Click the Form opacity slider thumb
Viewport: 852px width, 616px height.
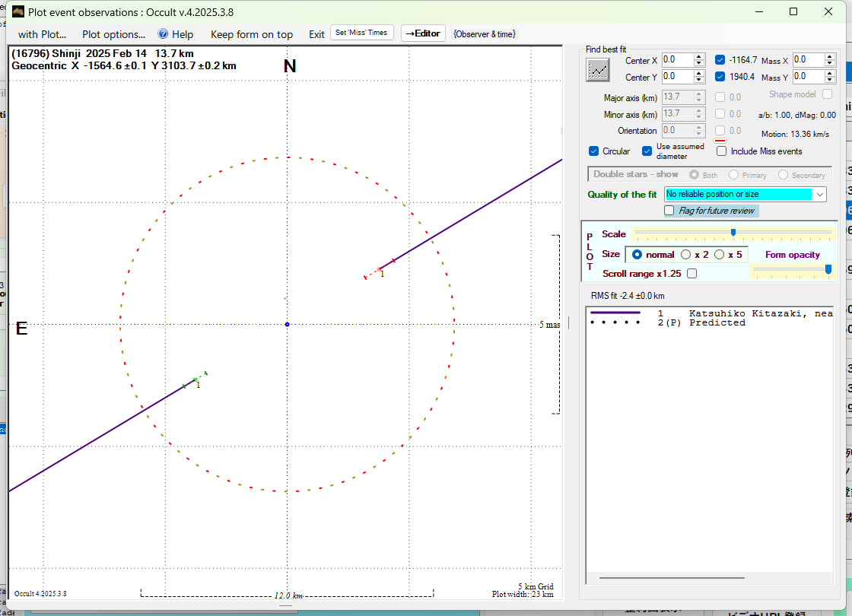pos(828,268)
